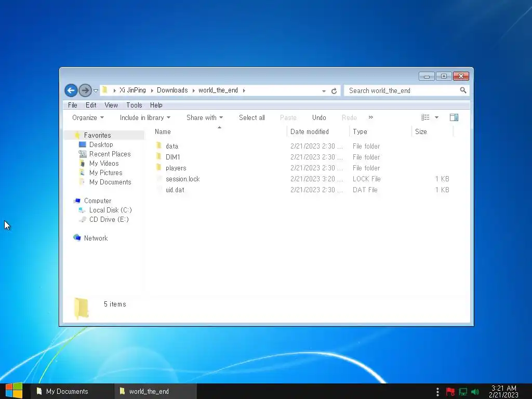This screenshot has width=532, height=399.
Task: Click the search magnifier icon
Action: click(x=463, y=90)
